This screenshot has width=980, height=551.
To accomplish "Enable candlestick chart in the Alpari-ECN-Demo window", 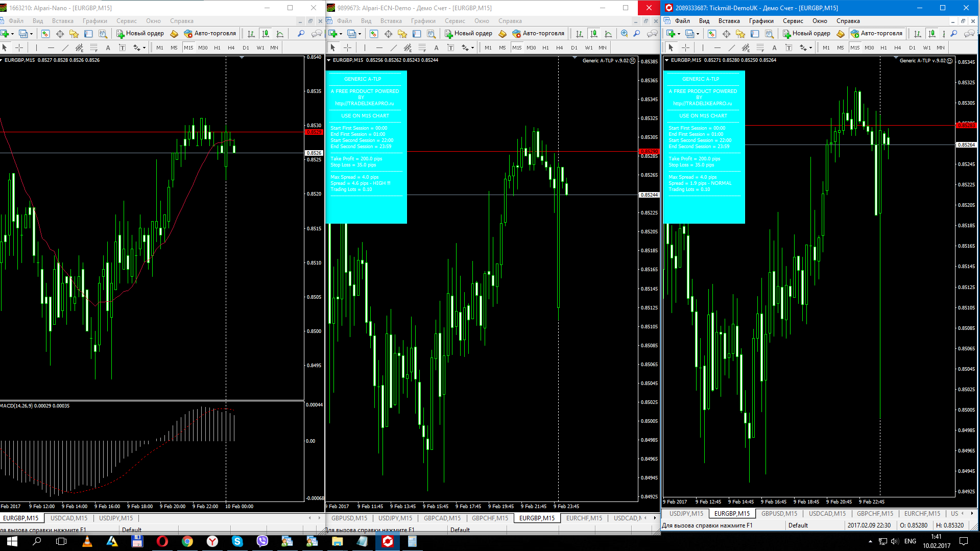I will tap(594, 34).
